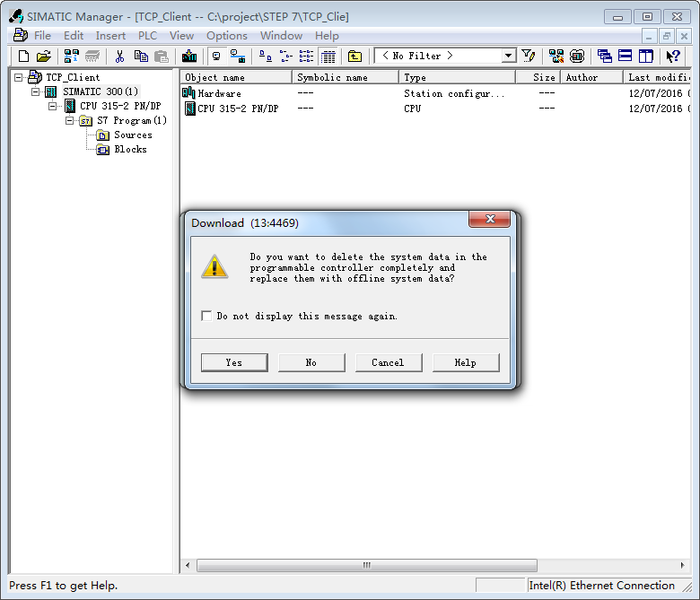Switch to Small Icons view

click(x=285, y=57)
